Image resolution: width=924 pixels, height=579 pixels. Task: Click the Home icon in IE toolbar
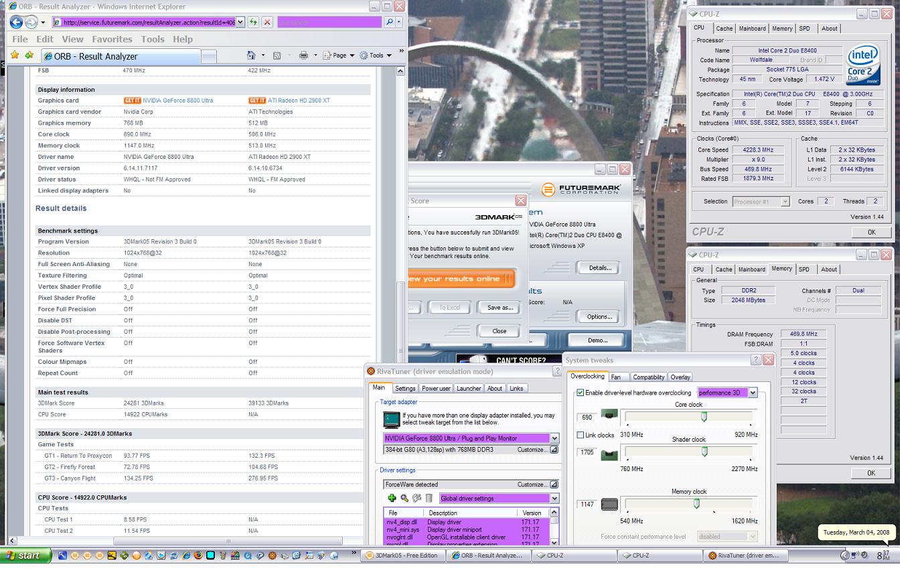[x=251, y=56]
